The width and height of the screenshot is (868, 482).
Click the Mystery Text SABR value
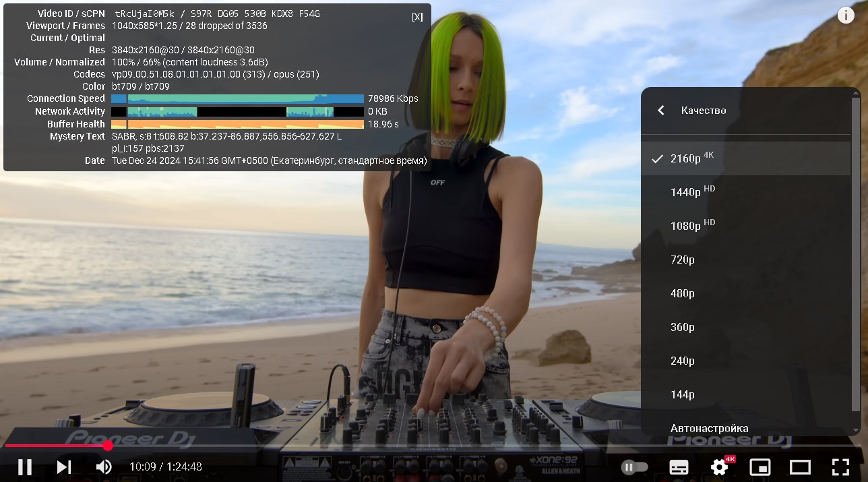pyautogui.click(x=227, y=142)
